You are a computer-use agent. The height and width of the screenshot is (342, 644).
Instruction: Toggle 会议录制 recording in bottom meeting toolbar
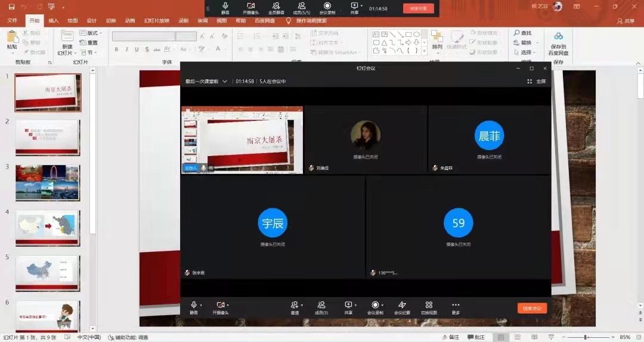pos(375,305)
